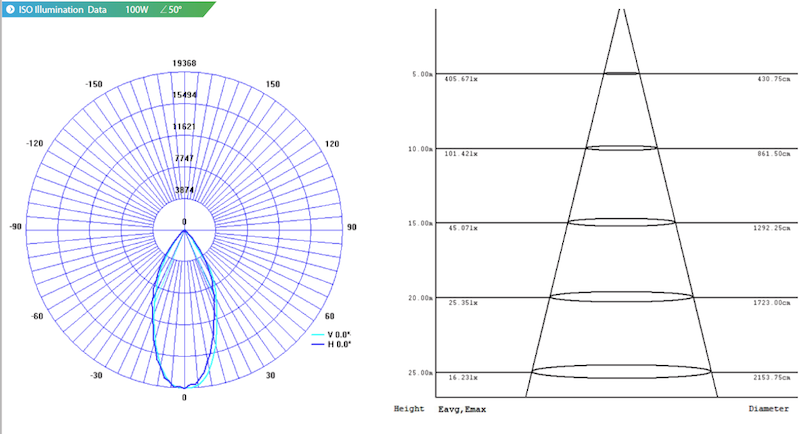Click the 2153.75cm diameter value
The height and width of the screenshot is (434, 800).
tap(772, 378)
